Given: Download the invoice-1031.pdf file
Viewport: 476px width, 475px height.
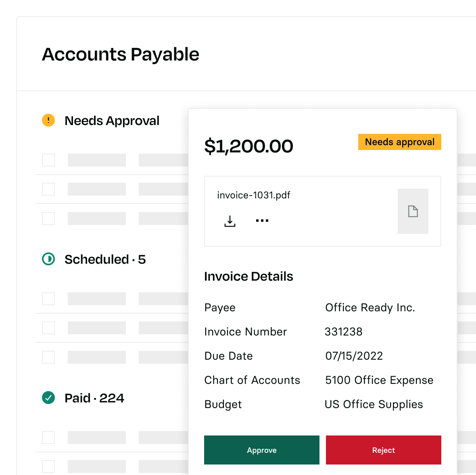Looking at the screenshot, I should [230, 221].
